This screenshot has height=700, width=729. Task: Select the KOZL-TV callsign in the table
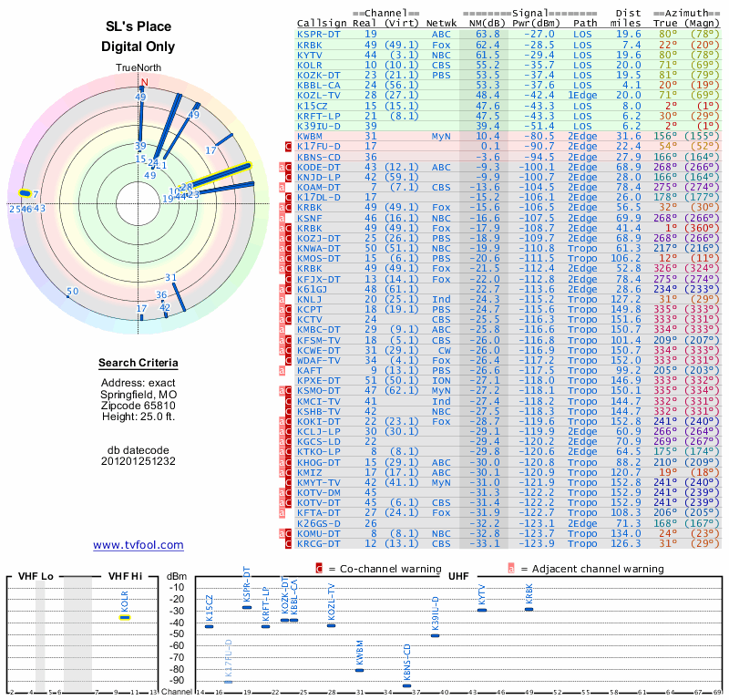click(x=319, y=96)
